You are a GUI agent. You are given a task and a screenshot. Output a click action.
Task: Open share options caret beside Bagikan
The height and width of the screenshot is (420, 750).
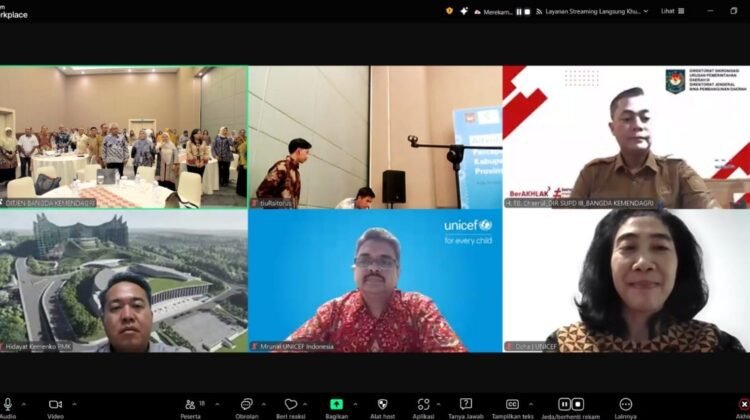(x=355, y=405)
